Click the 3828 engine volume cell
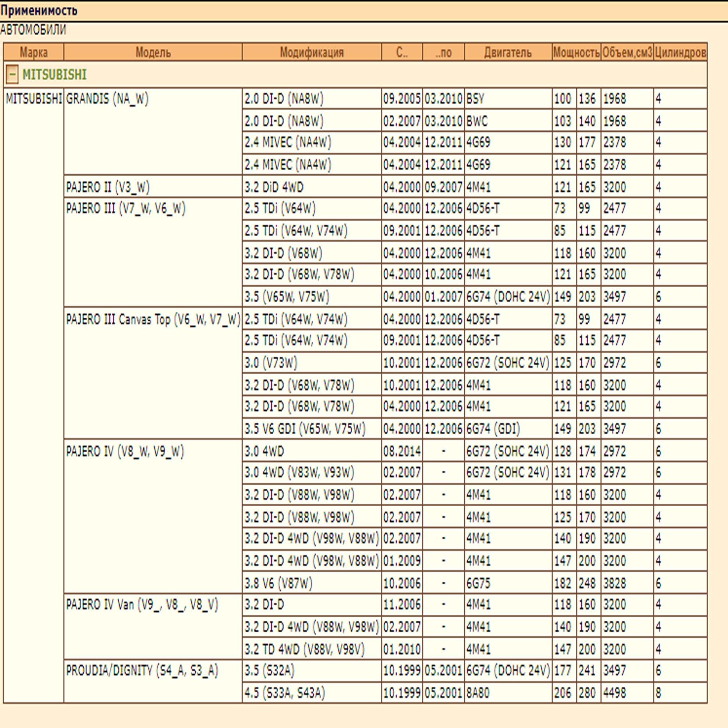728x728 pixels. pyautogui.click(x=627, y=583)
